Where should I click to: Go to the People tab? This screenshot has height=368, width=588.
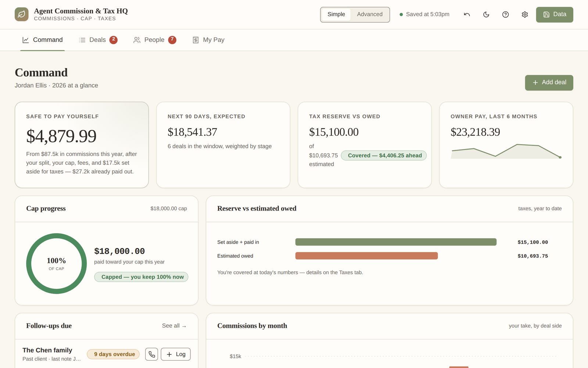[x=154, y=40]
